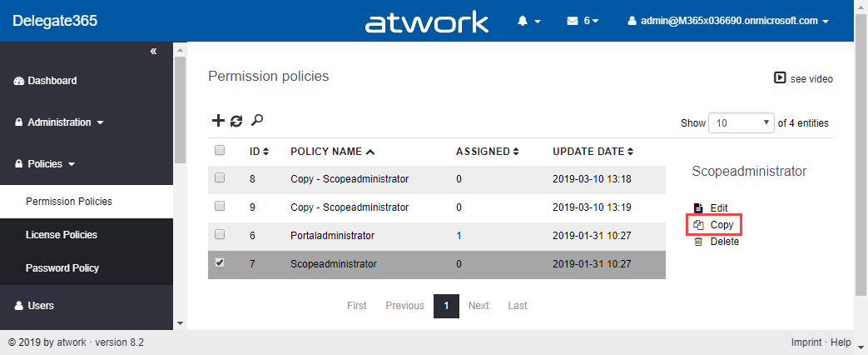The image size is (868, 355).
Task: Check the Portaladministrator row checkbox
Action: 220,234
